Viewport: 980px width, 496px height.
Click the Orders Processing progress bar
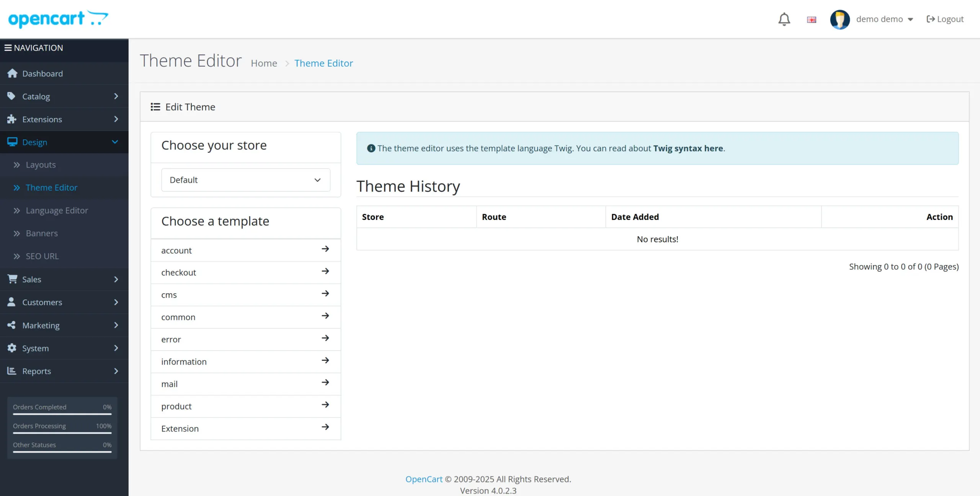[62, 434]
